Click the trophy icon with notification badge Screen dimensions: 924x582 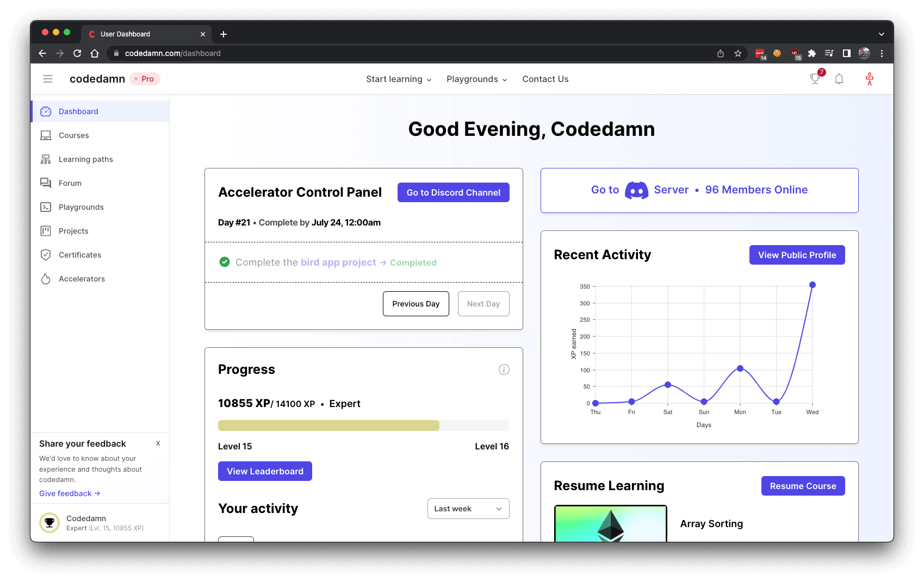(815, 79)
